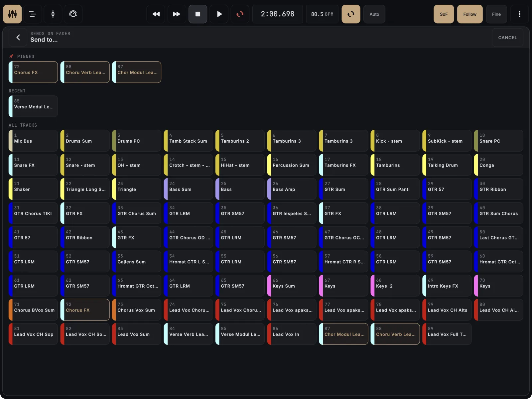Select track 1 Mix Bus
This screenshot has width=532, height=399.
point(33,141)
